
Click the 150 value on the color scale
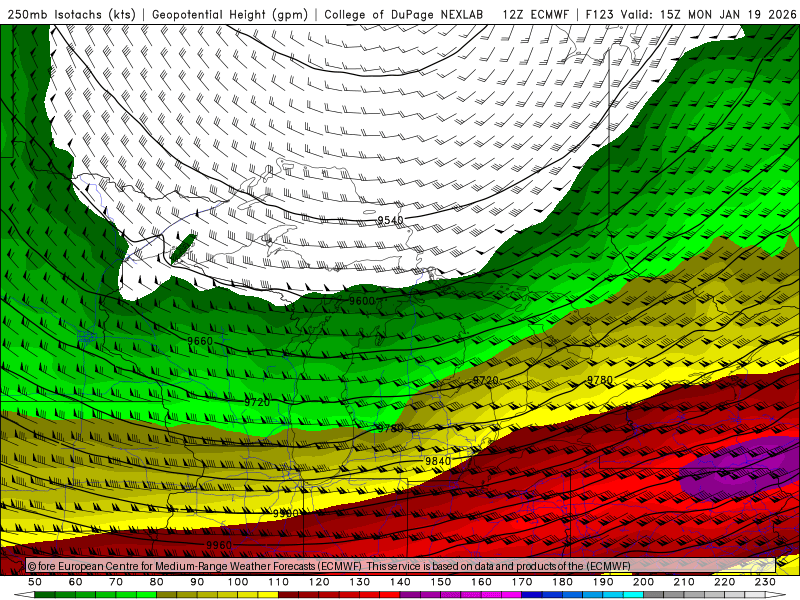point(441,582)
